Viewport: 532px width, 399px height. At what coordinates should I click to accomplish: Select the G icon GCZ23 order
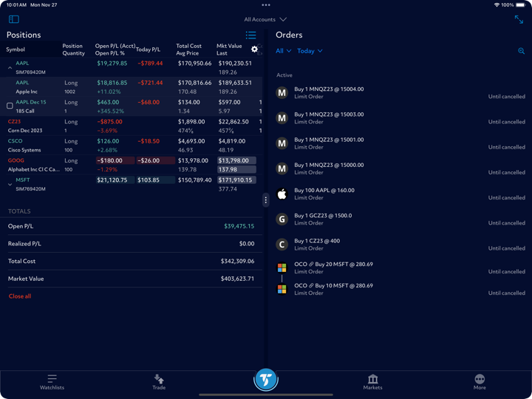pyautogui.click(x=282, y=219)
